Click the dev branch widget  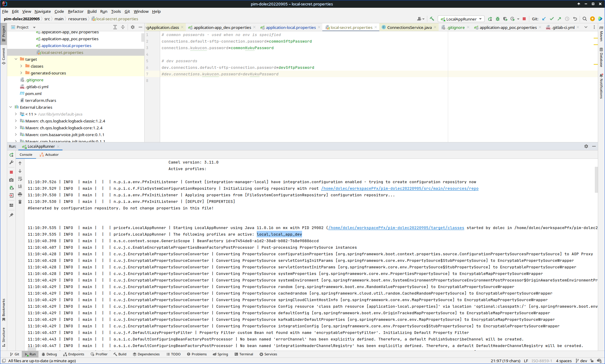point(581,361)
